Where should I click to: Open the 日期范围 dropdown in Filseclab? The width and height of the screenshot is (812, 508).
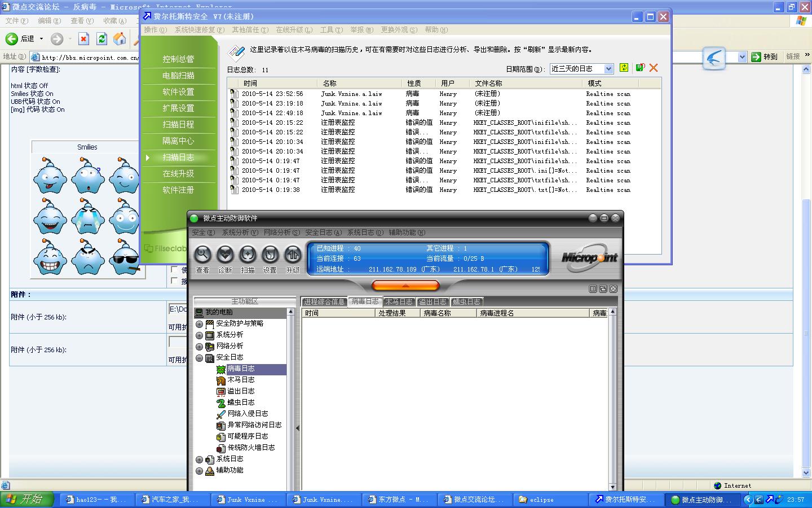[608, 68]
